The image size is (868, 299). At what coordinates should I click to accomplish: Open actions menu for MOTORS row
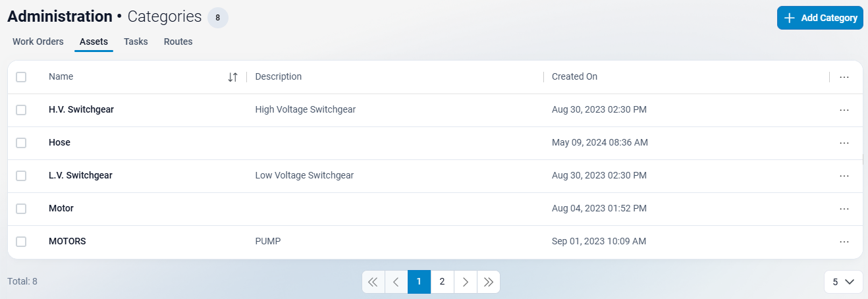(844, 242)
